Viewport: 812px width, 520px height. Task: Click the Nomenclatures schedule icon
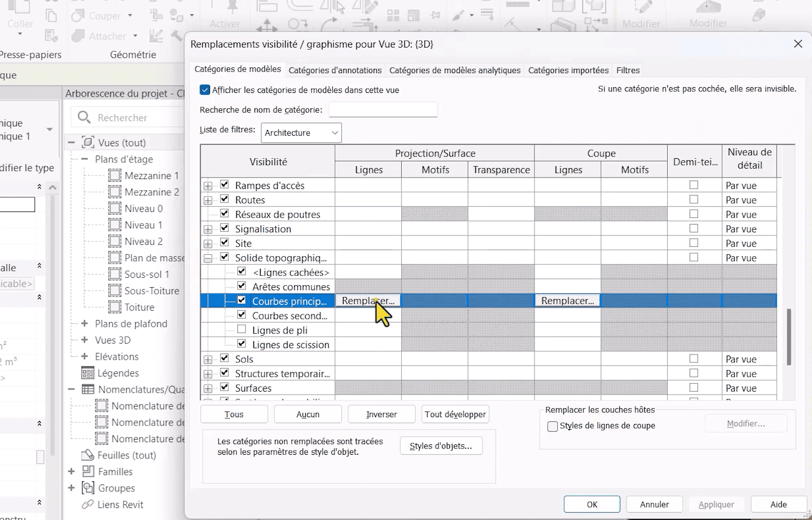tap(88, 389)
